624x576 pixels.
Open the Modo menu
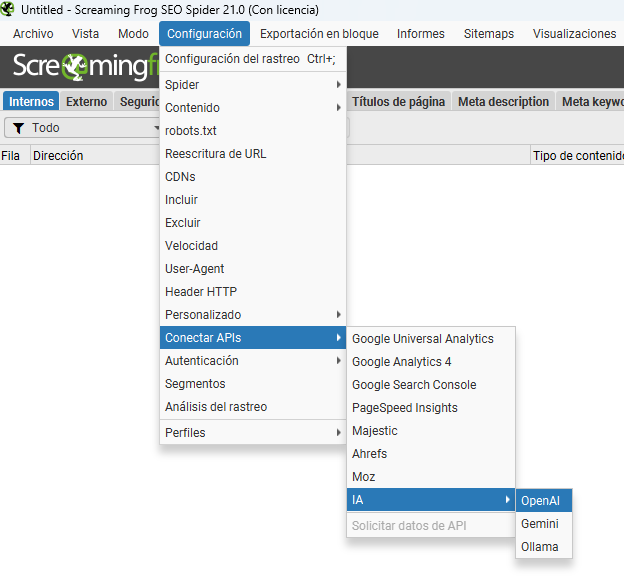pos(133,34)
